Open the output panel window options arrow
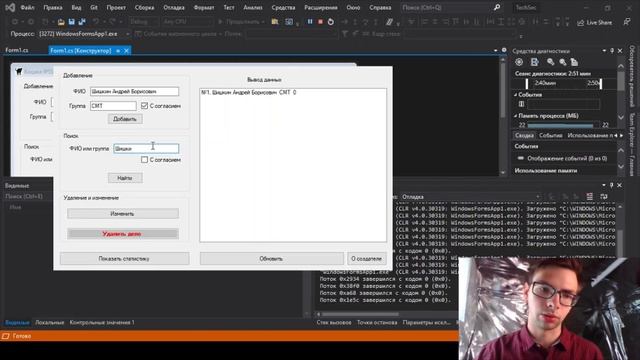The height and width of the screenshot is (360, 640). pos(604,185)
